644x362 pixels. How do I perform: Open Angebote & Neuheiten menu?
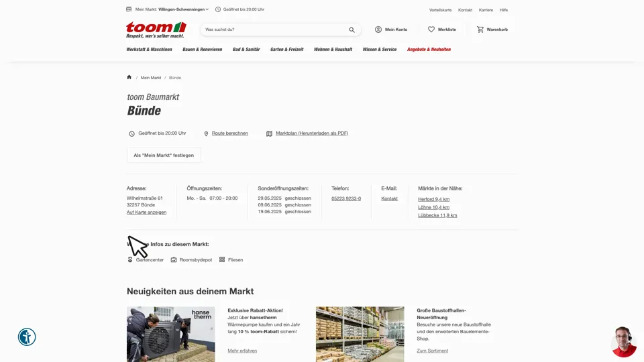point(429,49)
